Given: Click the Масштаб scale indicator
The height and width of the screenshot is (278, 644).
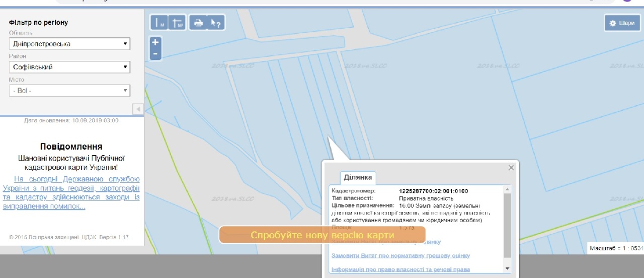Looking at the screenshot, I should click(616, 248).
